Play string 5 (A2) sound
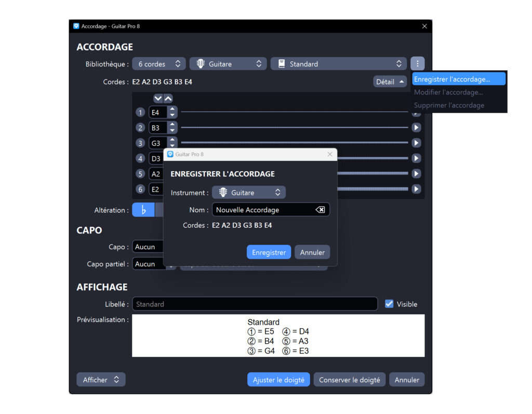532x414 pixels. (416, 174)
